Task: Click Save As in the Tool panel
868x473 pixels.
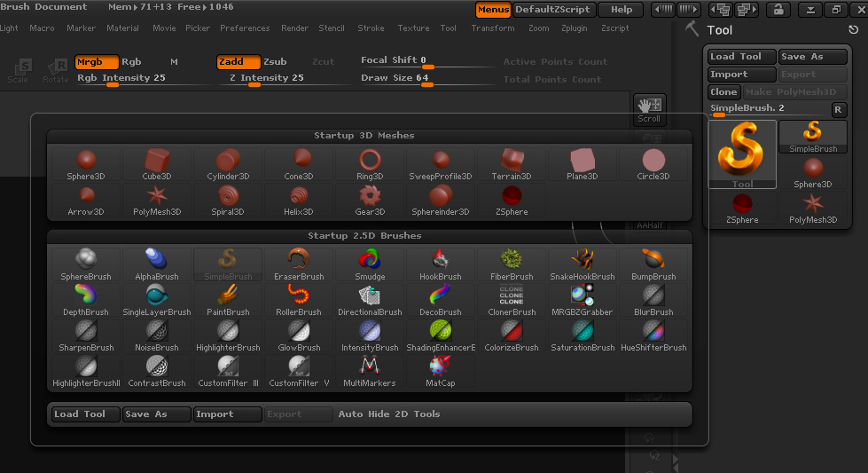Action: click(x=813, y=57)
